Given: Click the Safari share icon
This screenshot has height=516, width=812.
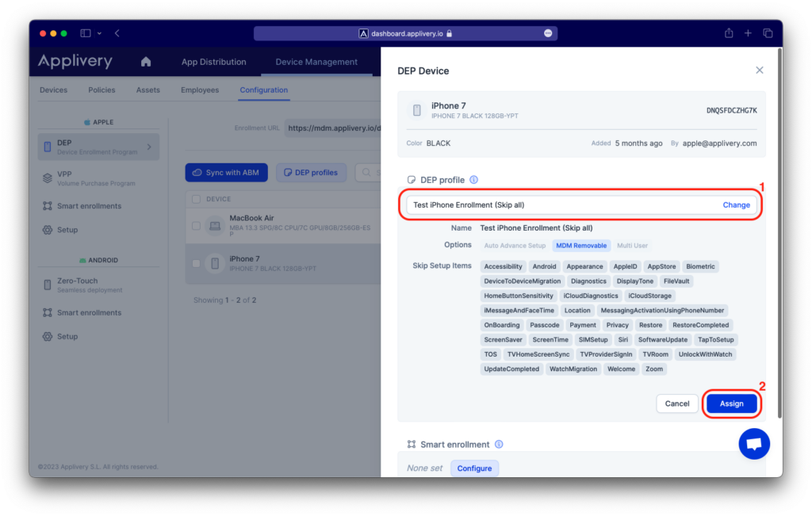Looking at the screenshot, I should 729,33.
